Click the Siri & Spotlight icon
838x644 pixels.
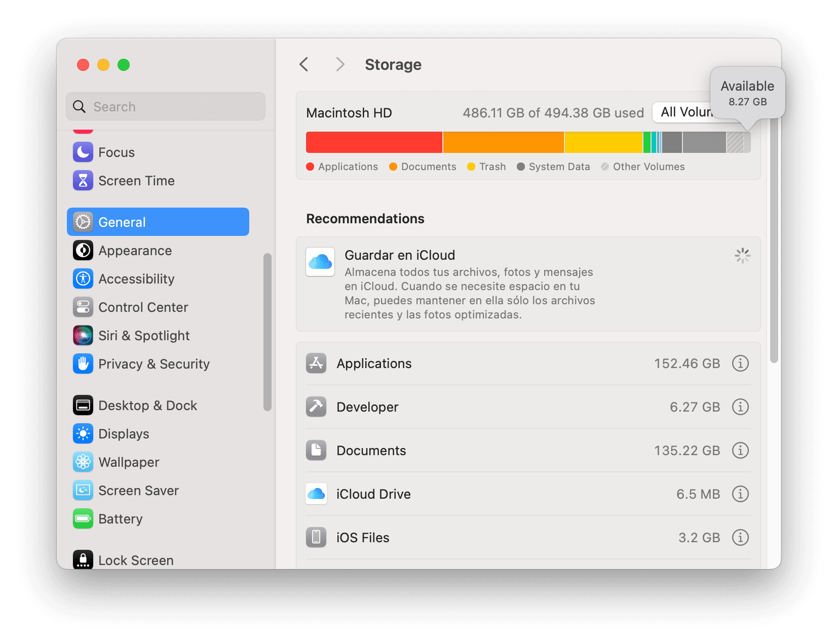[83, 335]
